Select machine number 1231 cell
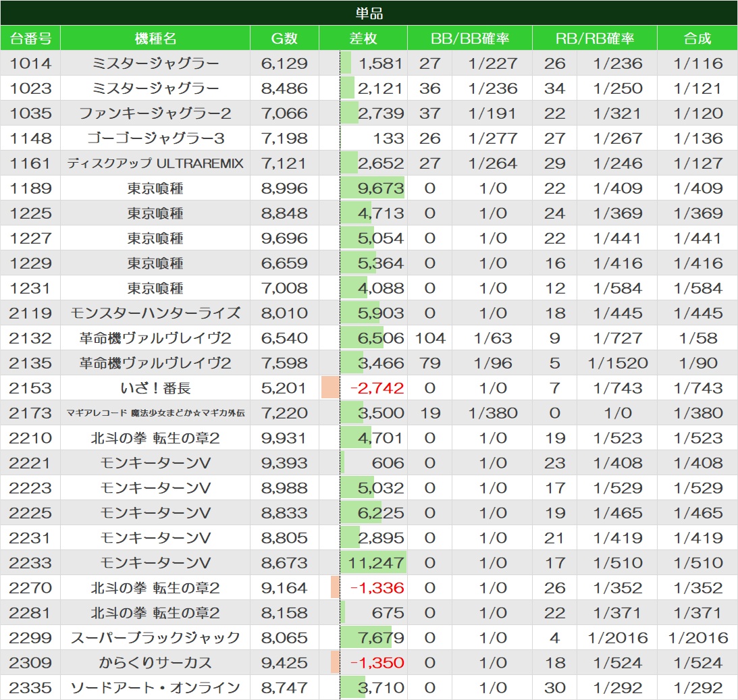The image size is (738, 700). click(30, 288)
